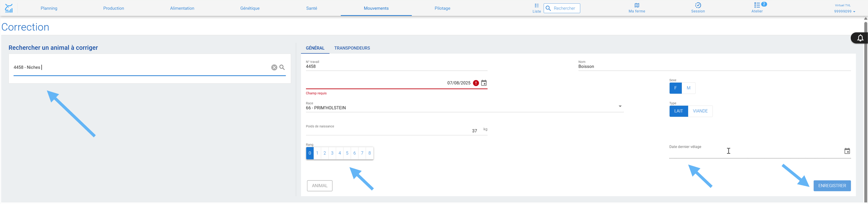Select rang 7
This screenshot has height=204, width=868.
tap(362, 153)
